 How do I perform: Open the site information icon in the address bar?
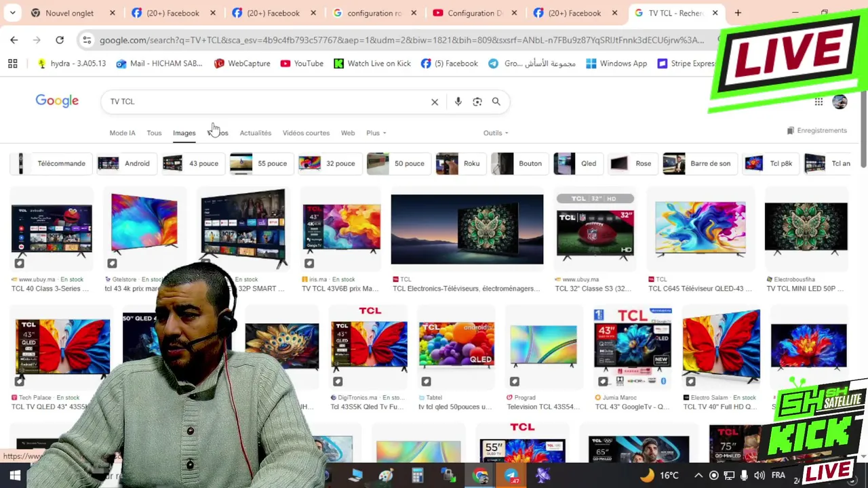[87, 40]
